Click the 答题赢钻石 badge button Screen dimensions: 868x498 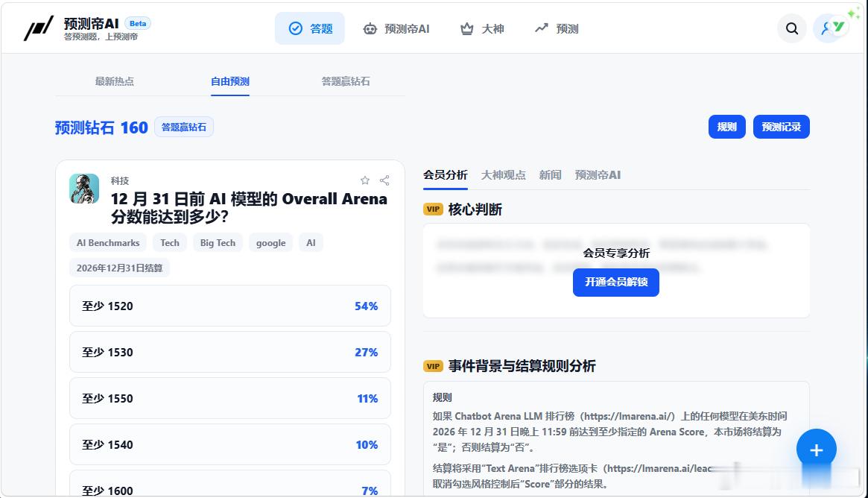(x=184, y=127)
